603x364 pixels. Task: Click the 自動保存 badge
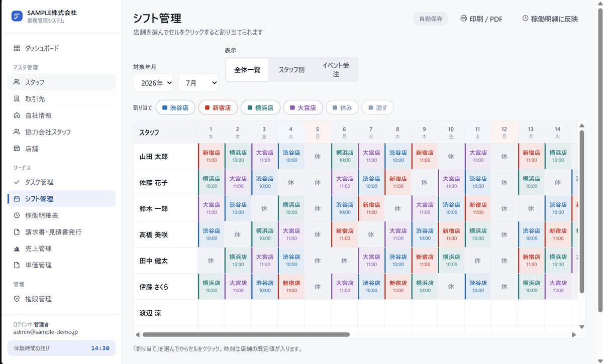[x=431, y=19]
